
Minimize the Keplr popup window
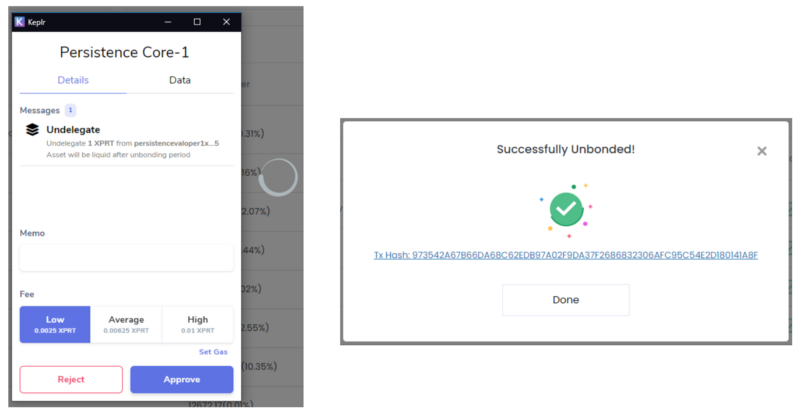(168, 22)
